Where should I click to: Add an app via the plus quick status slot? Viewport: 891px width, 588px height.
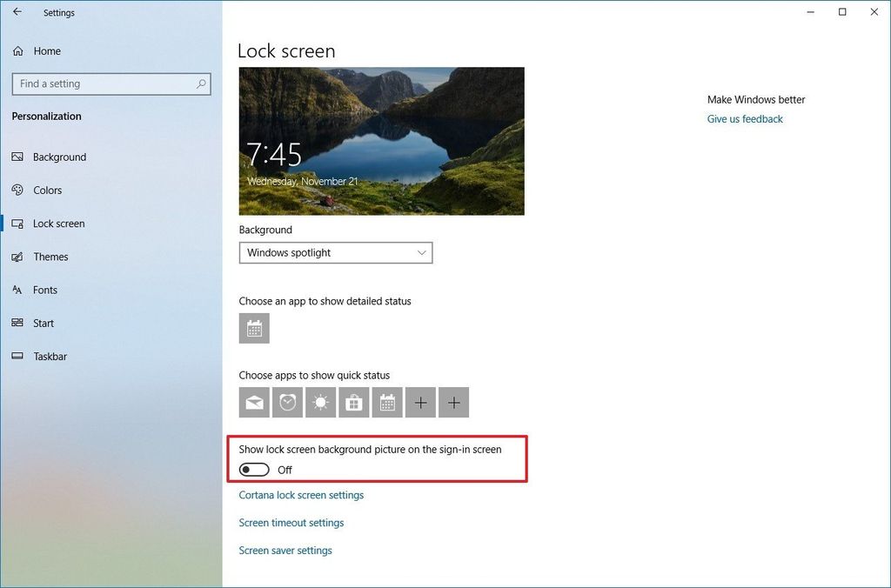[419, 402]
